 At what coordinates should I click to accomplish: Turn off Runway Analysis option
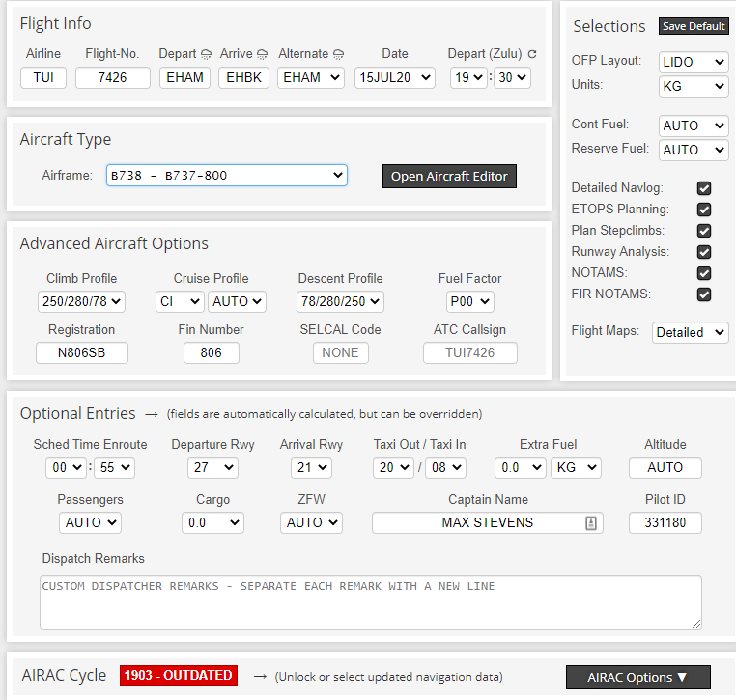coord(704,252)
